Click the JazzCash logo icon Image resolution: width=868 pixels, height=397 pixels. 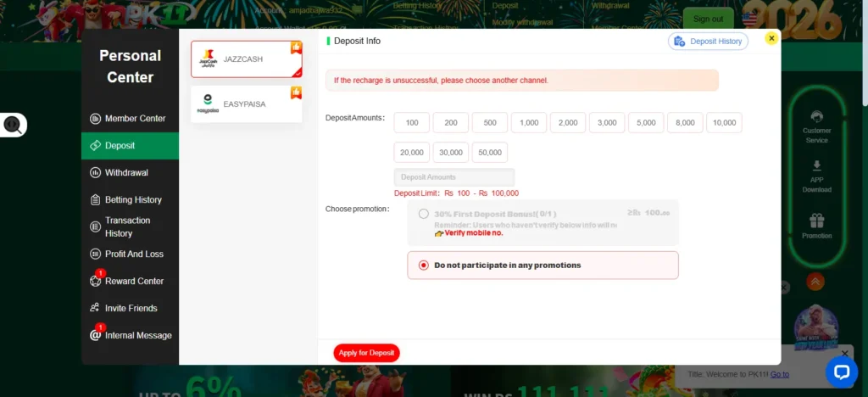208,59
